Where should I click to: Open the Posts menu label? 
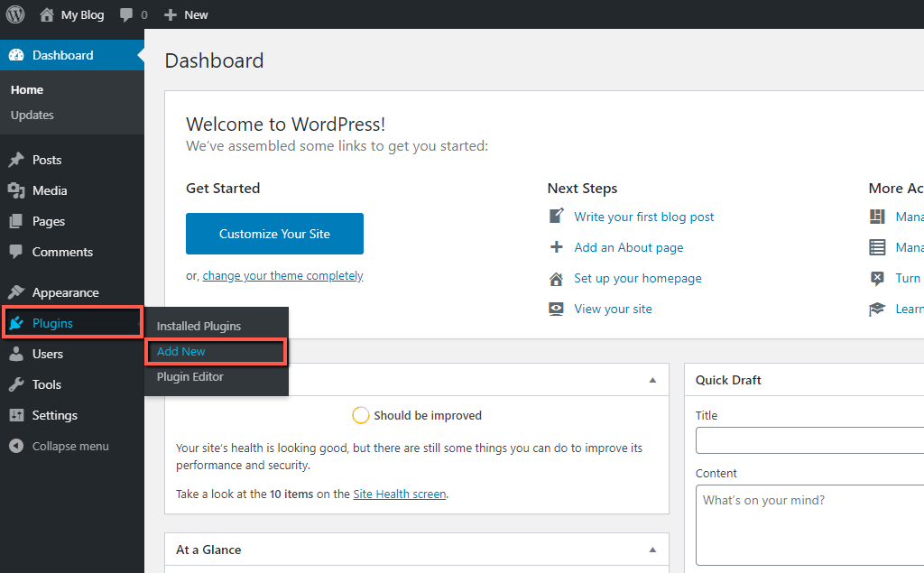[x=47, y=160]
